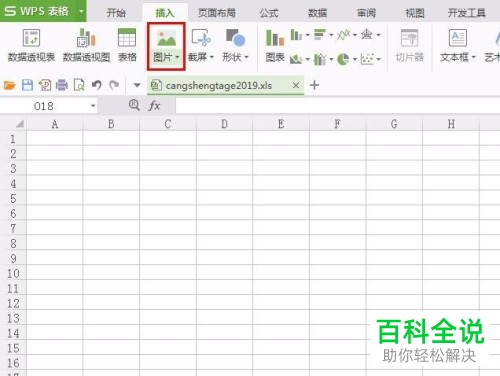The image size is (500, 376).
Task: Expand the 图片 dropdown arrow
Action: pos(177,57)
